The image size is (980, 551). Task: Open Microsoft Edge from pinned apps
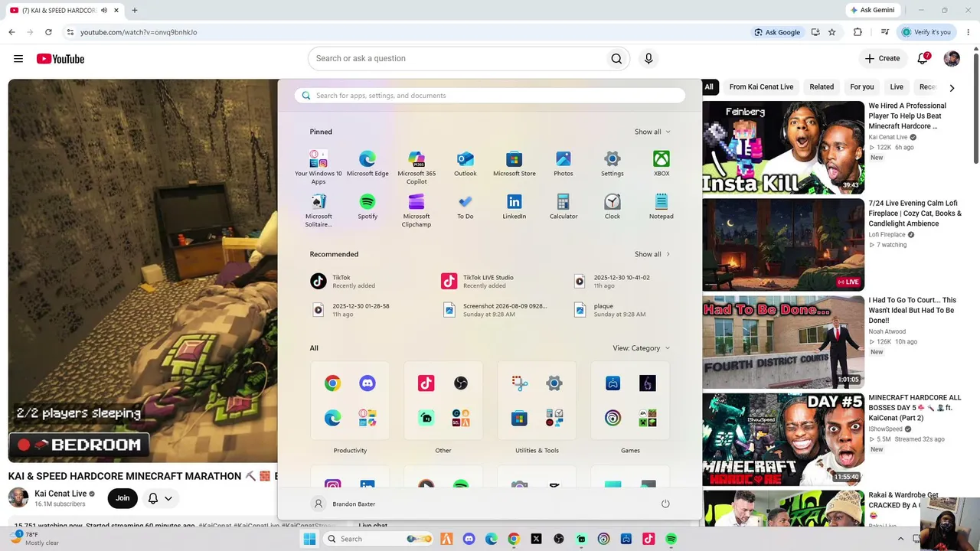(x=367, y=164)
